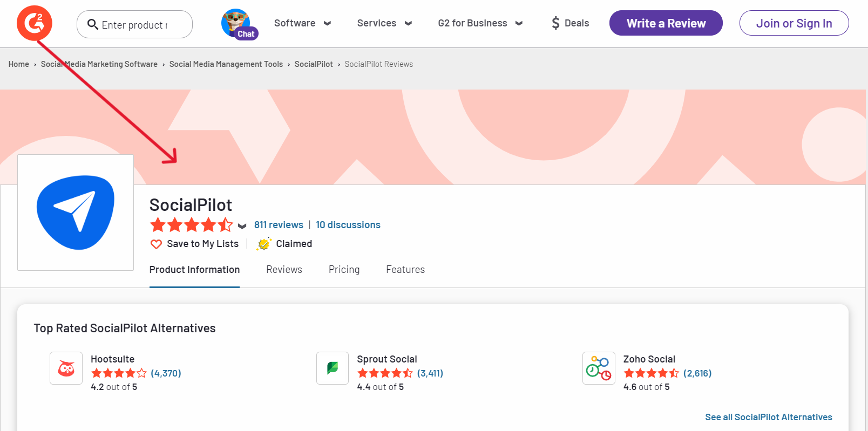Open the Hootsuite logo icon

66,368
